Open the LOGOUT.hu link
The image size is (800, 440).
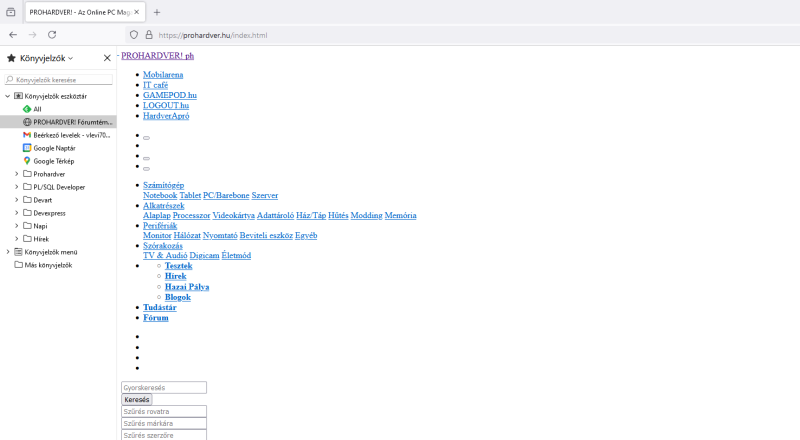pos(166,105)
